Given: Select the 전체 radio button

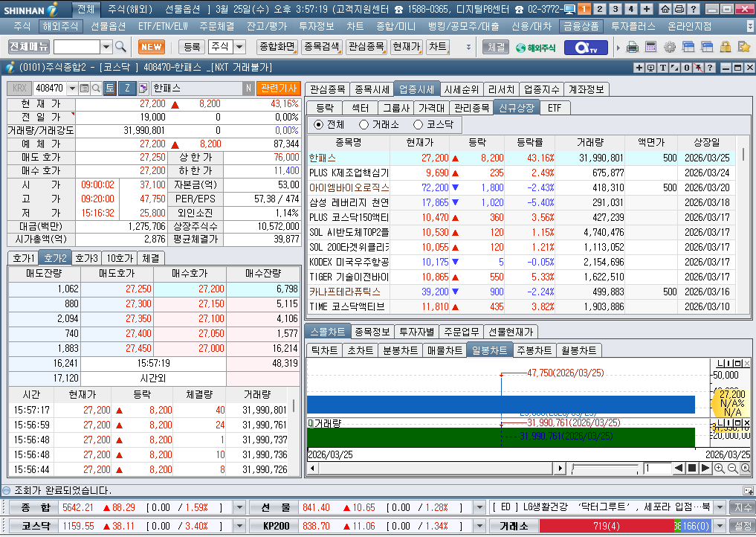Looking at the screenshot, I should [x=318, y=125].
